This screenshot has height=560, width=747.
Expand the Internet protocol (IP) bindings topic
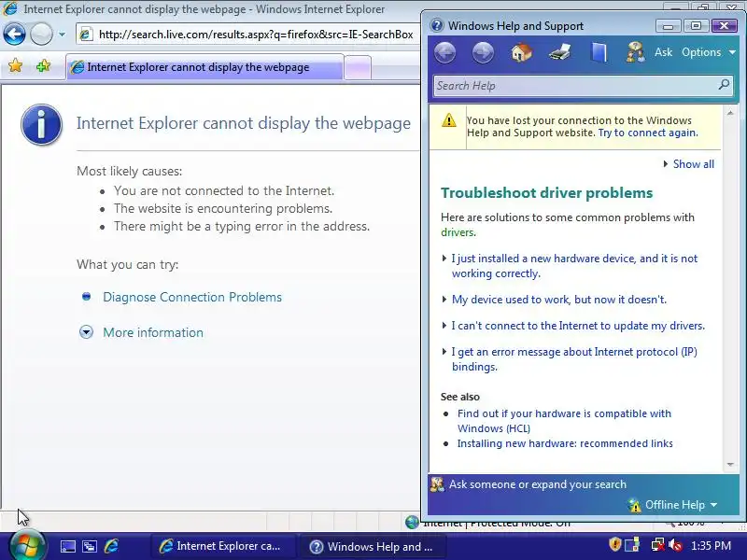click(x=573, y=359)
